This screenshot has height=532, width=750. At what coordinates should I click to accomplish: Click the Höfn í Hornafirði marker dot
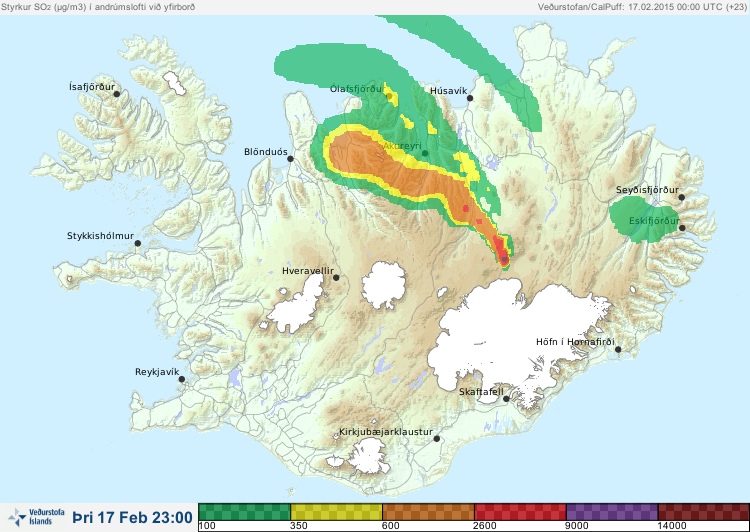click(618, 350)
